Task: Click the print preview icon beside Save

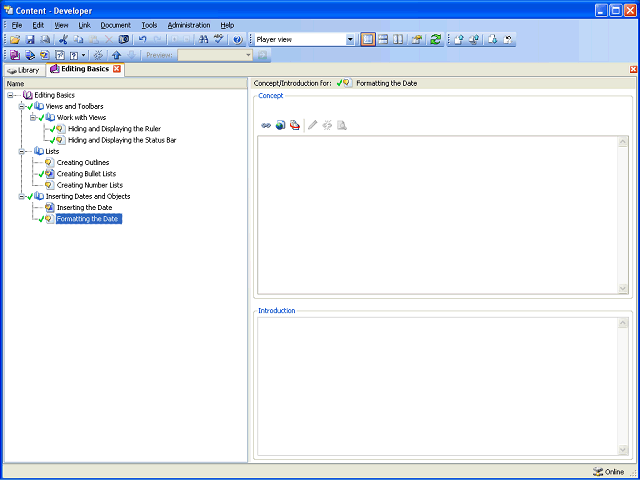Action: [45, 40]
